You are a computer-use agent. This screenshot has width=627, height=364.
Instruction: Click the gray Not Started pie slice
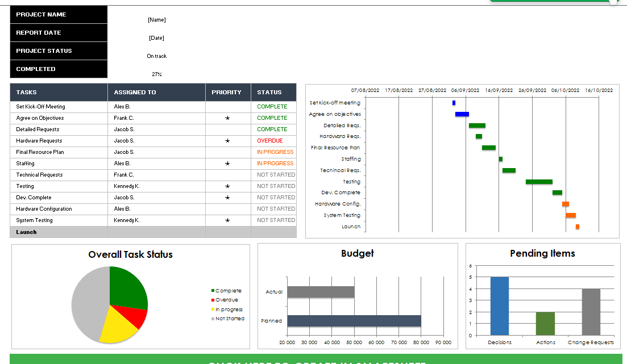90,304
